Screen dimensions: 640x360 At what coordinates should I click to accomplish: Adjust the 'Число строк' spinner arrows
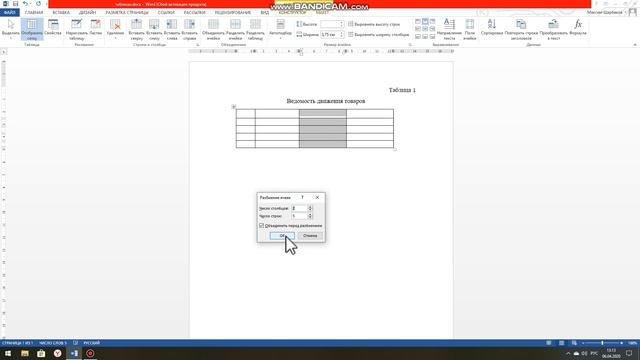click(x=310, y=216)
